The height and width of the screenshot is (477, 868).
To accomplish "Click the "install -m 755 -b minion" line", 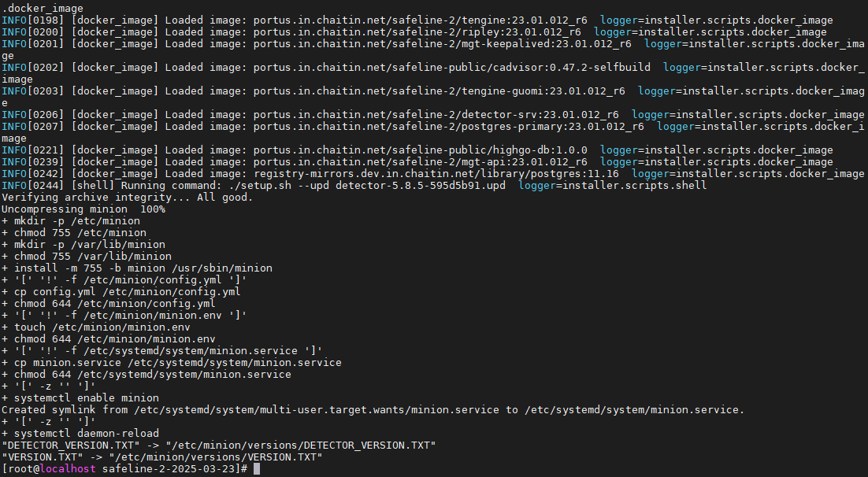I will pos(137,268).
